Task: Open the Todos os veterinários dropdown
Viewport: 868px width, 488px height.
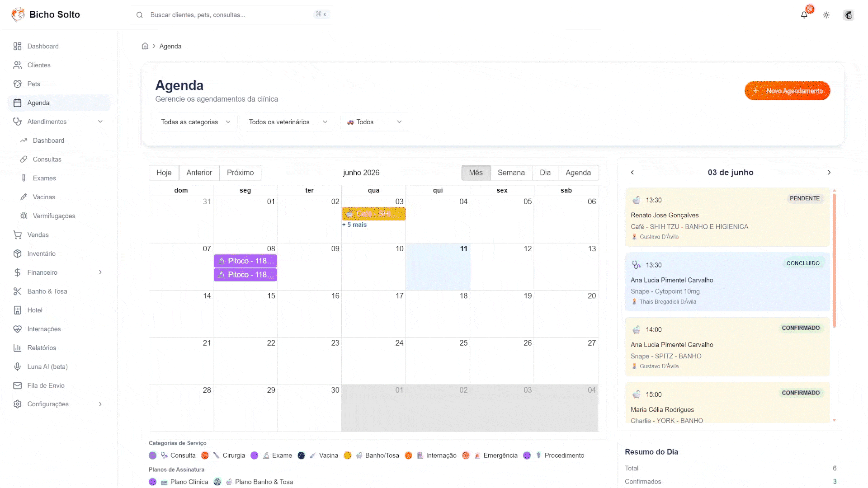Action: (288, 122)
